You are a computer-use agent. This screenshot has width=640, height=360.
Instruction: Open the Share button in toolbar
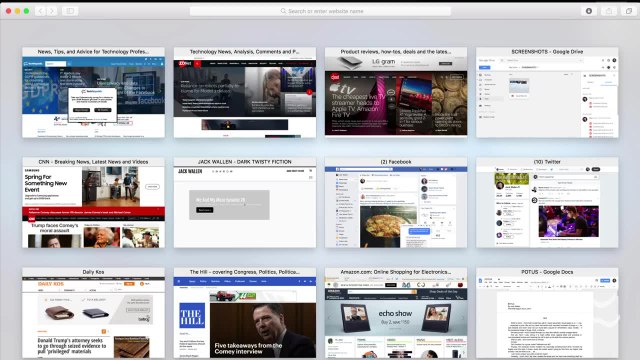click(609, 11)
